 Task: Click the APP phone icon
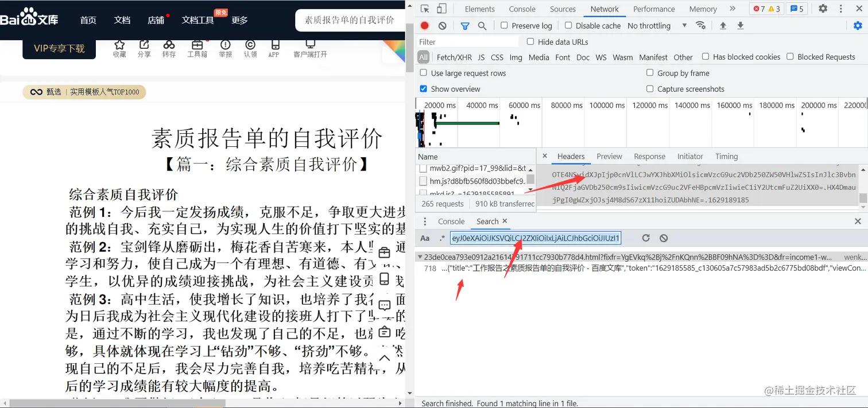click(275, 45)
